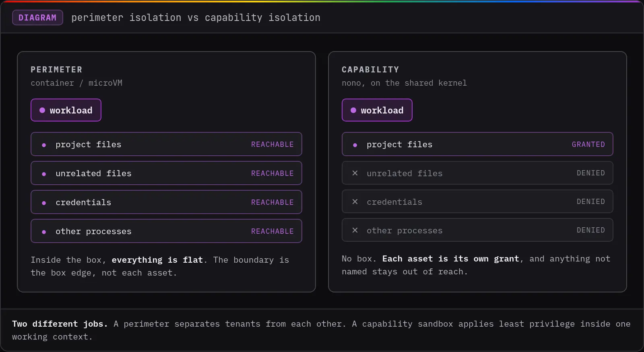Click the workload chip in Capability panel
The width and height of the screenshot is (644, 352).
tap(377, 110)
